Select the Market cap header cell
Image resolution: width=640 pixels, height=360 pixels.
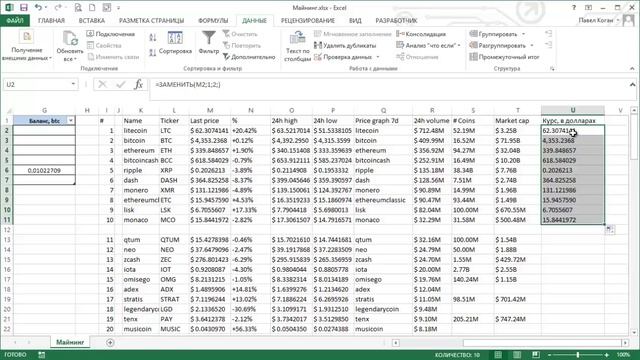[x=518, y=121]
